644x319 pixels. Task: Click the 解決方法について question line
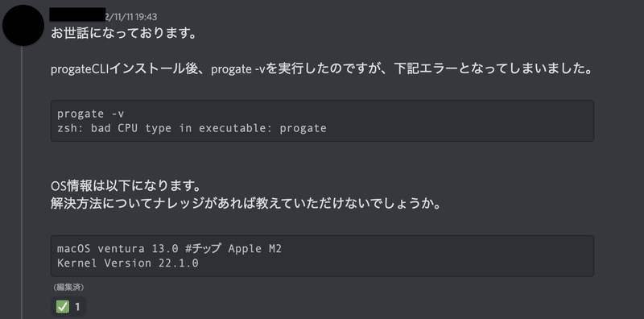pos(246,204)
